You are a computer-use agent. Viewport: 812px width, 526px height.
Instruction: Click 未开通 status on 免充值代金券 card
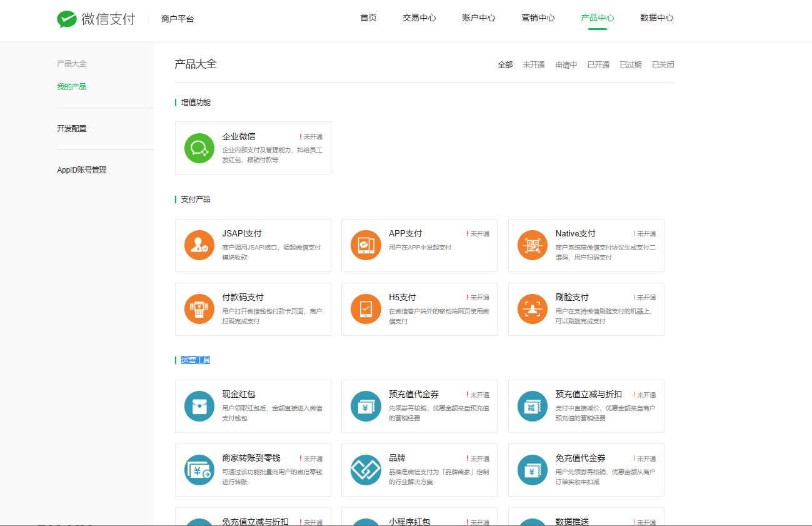point(644,458)
